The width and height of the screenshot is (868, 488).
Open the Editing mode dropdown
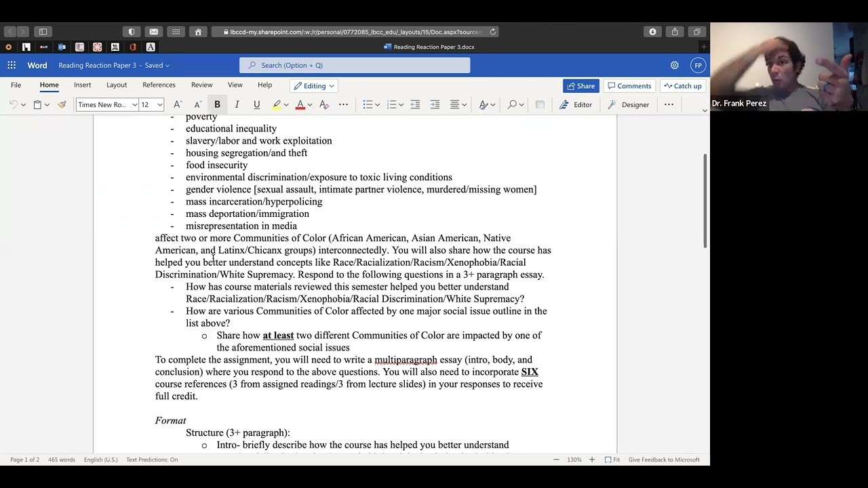pyautogui.click(x=315, y=85)
